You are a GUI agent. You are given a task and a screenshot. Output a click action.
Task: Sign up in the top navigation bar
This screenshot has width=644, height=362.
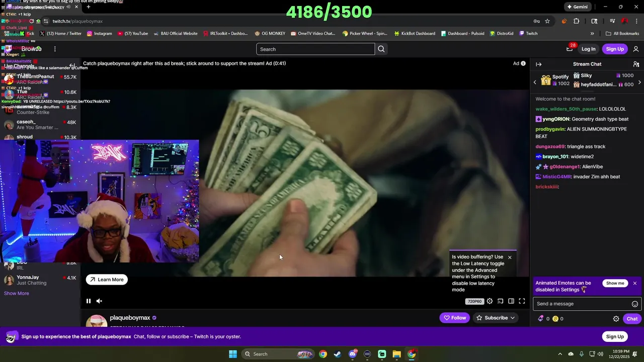(615, 49)
